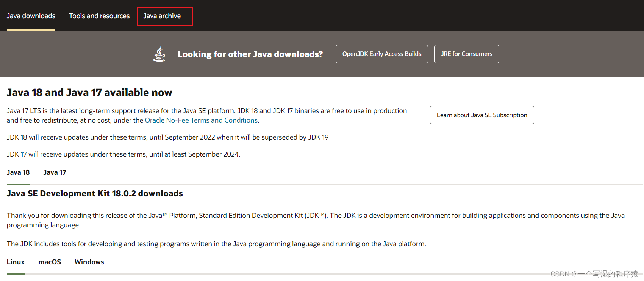Choose the Linux platform tab
Viewport: 644px width, 281px height.
click(16, 262)
